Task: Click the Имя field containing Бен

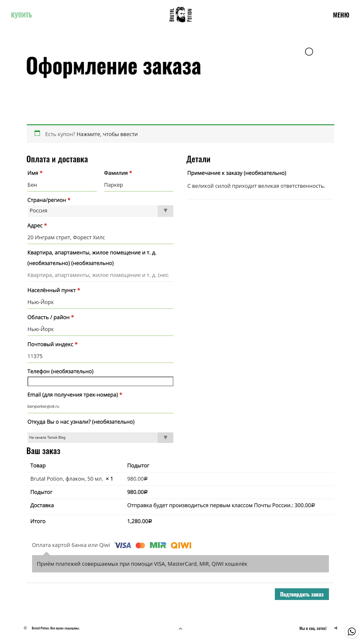Action: click(x=62, y=185)
